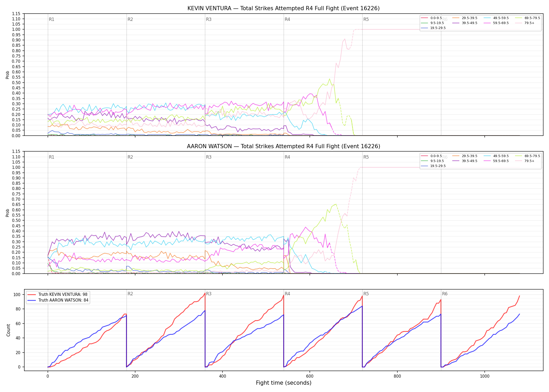Click 39.5-49.5 legend entry in Kevin Ventura chart
Image resolution: width=549 pixels, height=392 pixels.
(465, 23)
